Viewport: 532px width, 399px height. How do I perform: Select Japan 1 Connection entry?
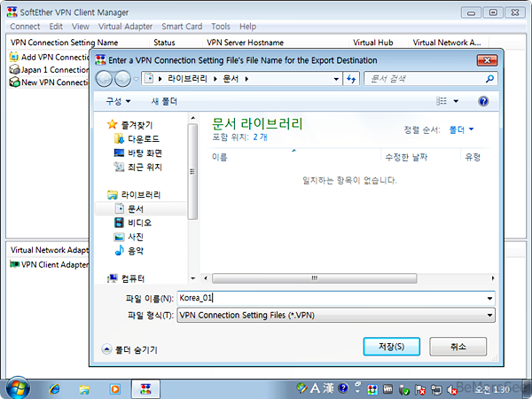(x=49, y=69)
